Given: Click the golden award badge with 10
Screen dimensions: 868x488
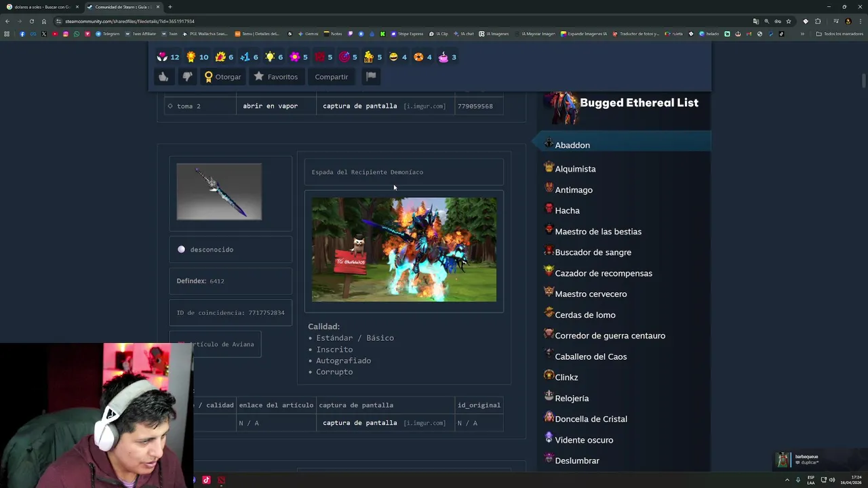Looking at the screenshot, I should click(x=197, y=57).
